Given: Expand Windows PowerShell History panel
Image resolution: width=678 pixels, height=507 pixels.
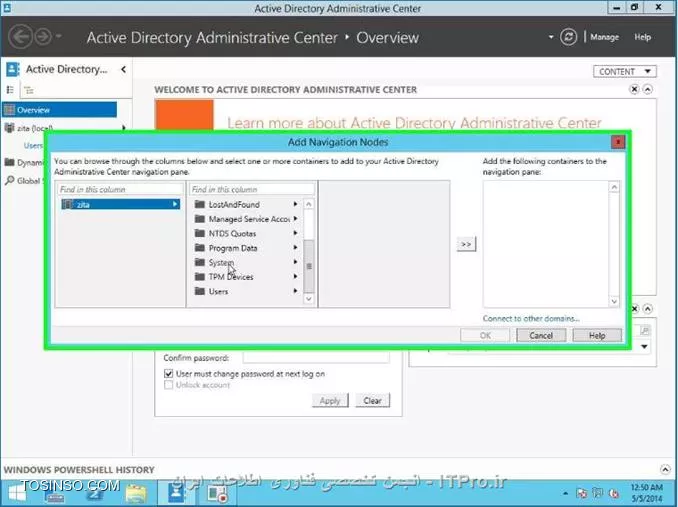Looking at the screenshot, I should 665,469.
